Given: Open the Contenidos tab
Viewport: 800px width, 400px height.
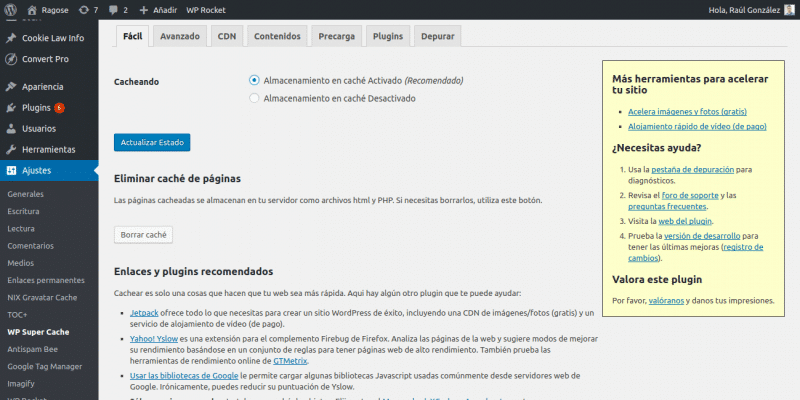Looking at the screenshot, I should coord(277,36).
